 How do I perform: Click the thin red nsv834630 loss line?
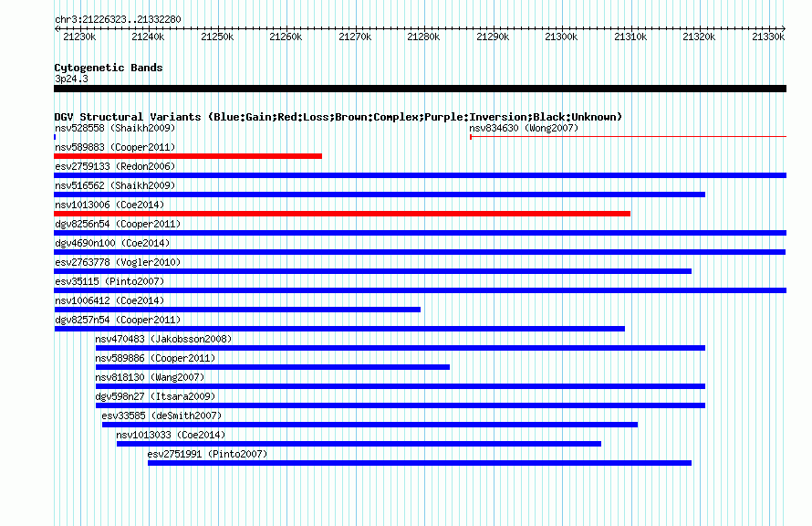click(629, 137)
